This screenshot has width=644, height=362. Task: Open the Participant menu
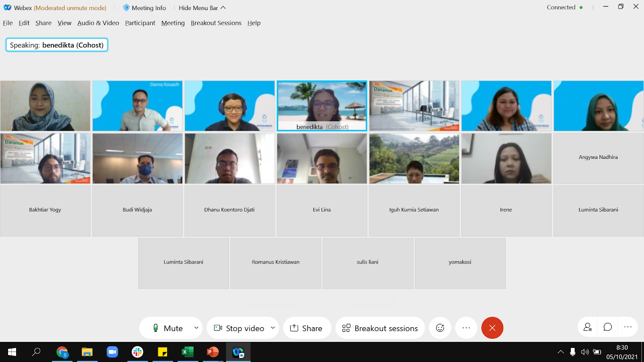click(x=140, y=23)
